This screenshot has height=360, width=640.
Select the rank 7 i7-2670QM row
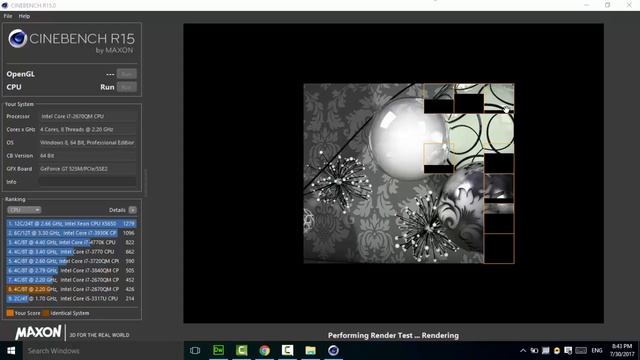click(71, 280)
